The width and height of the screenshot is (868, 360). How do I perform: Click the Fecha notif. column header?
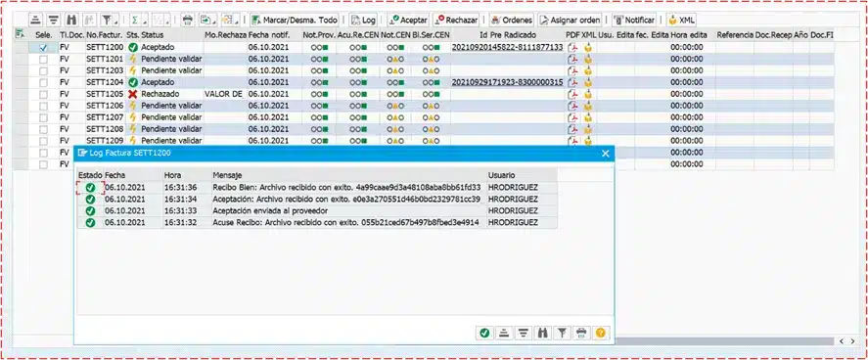268,35
